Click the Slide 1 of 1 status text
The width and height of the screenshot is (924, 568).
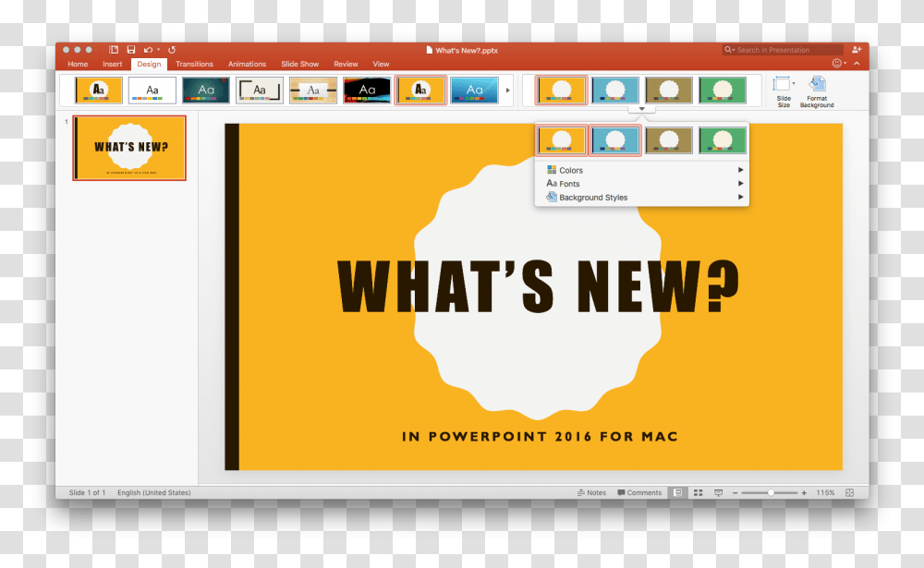(87, 492)
